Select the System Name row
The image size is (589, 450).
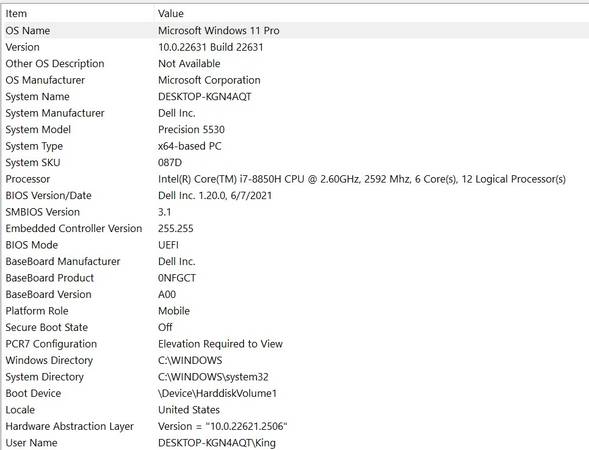pos(295,97)
